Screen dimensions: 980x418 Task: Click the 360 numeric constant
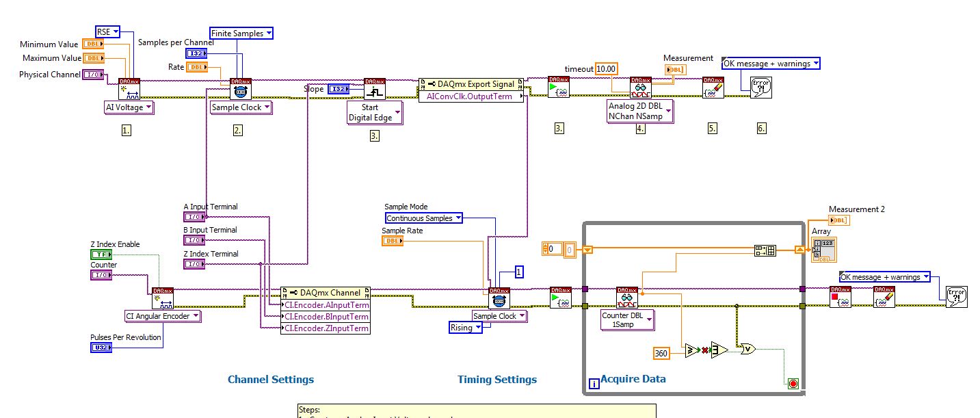(661, 354)
